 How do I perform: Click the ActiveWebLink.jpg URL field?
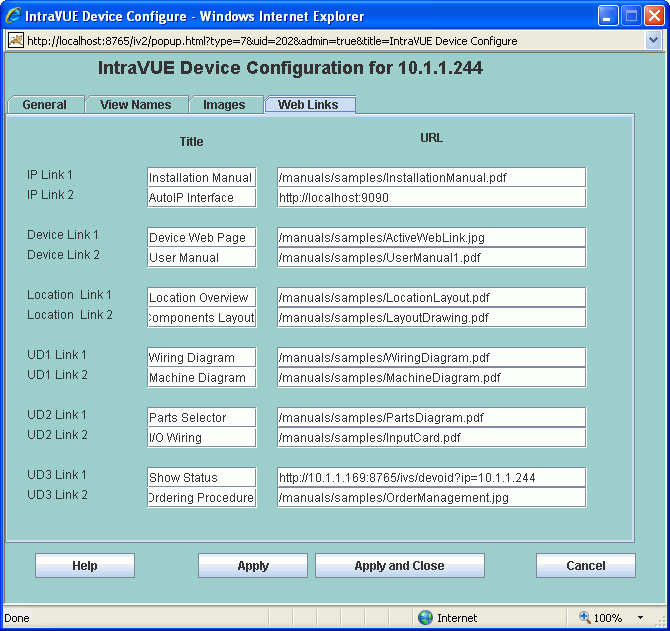pos(432,238)
